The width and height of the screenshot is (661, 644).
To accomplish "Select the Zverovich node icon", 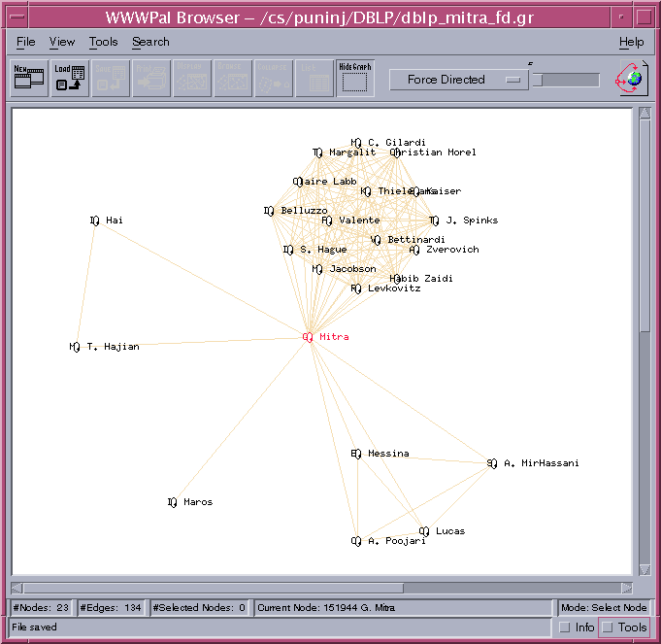I will 414,250.
